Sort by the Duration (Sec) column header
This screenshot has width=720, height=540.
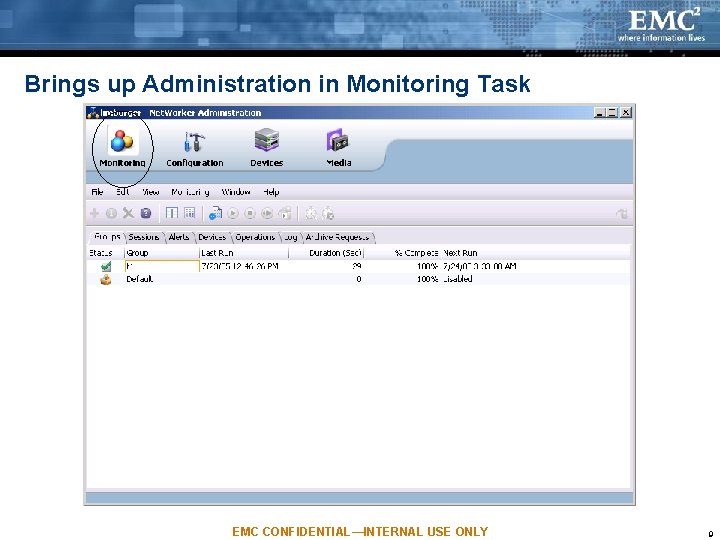[x=326, y=253]
